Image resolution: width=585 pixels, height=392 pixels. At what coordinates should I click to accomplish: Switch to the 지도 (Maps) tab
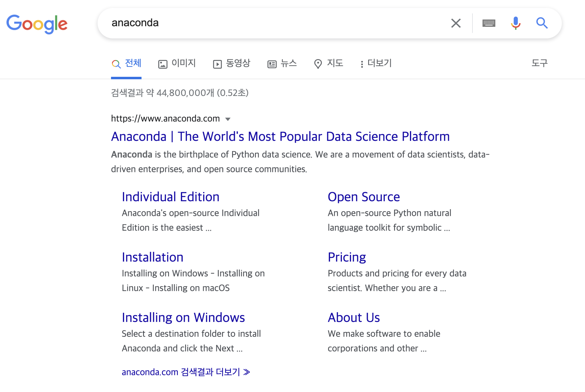coord(328,63)
